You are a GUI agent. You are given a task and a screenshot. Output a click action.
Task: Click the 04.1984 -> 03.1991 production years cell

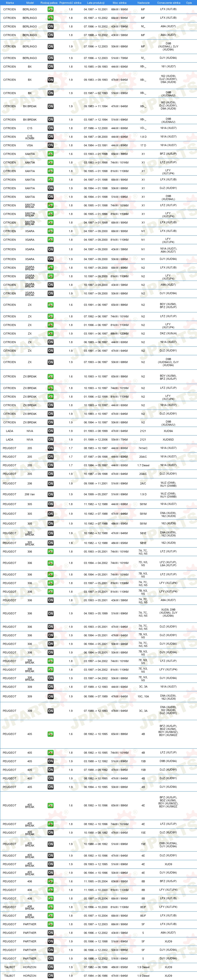96,145
